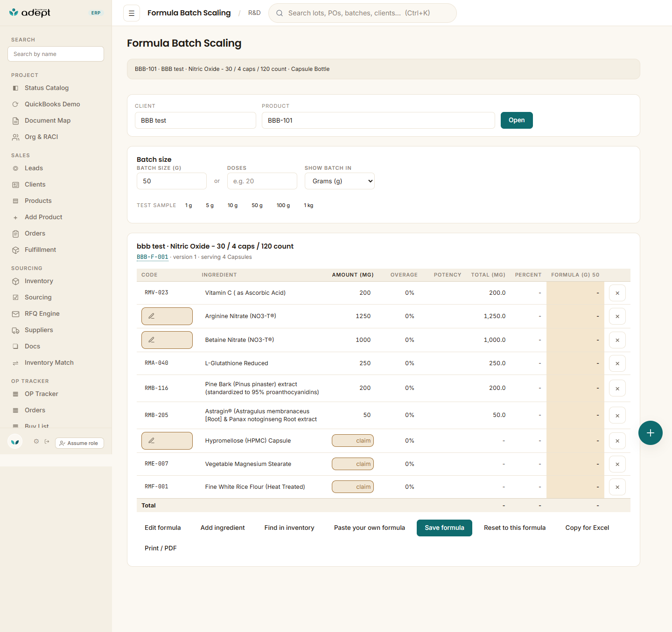Click claim for Hypromellose Capsule amount

tap(353, 441)
